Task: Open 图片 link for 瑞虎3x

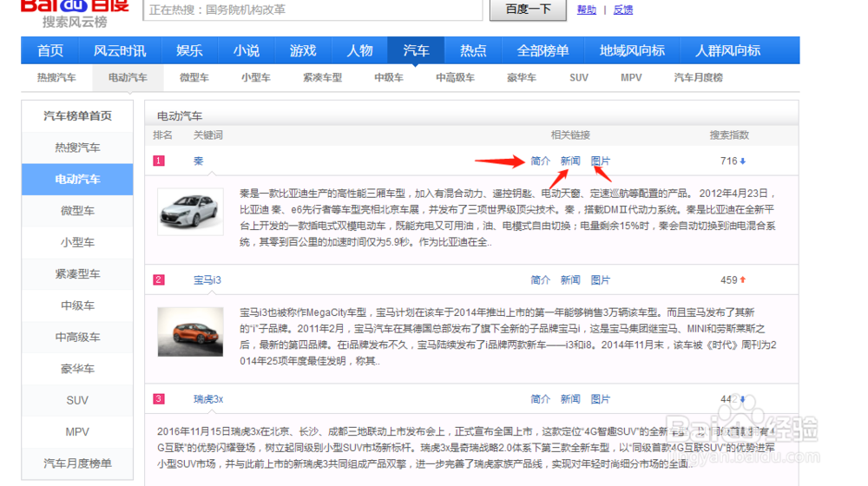Action: pyautogui.click(x=600, y=398)
